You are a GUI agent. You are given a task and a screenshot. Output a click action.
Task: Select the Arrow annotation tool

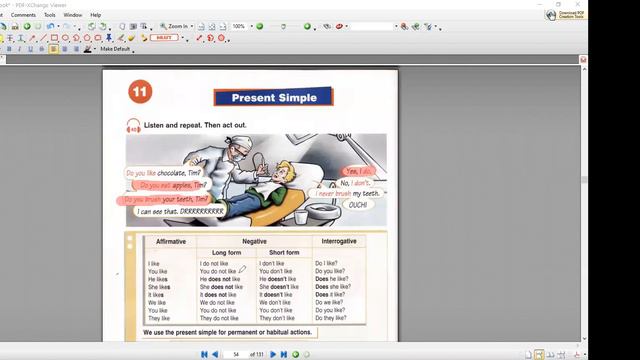point(32,38)
